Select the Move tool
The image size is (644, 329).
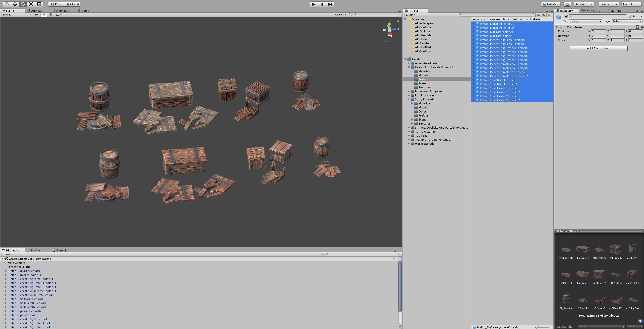tap(15, 4)
